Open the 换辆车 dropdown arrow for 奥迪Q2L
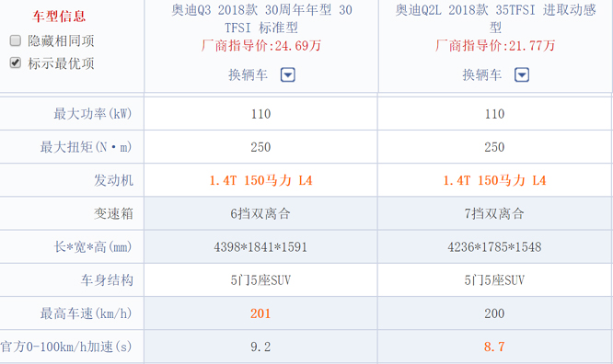This screenshot has width=613, height=364. [x=522, y=74]
